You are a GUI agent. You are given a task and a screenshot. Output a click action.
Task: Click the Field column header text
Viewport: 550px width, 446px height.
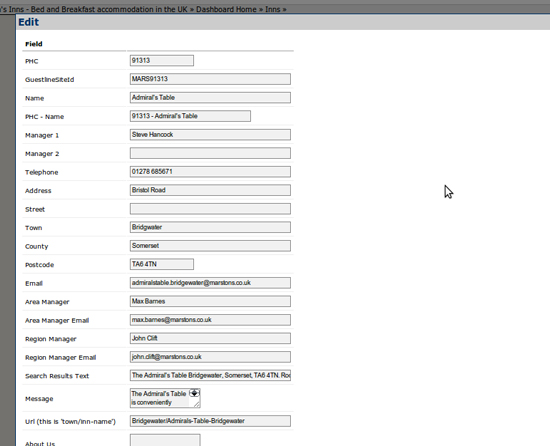(34, 44)
